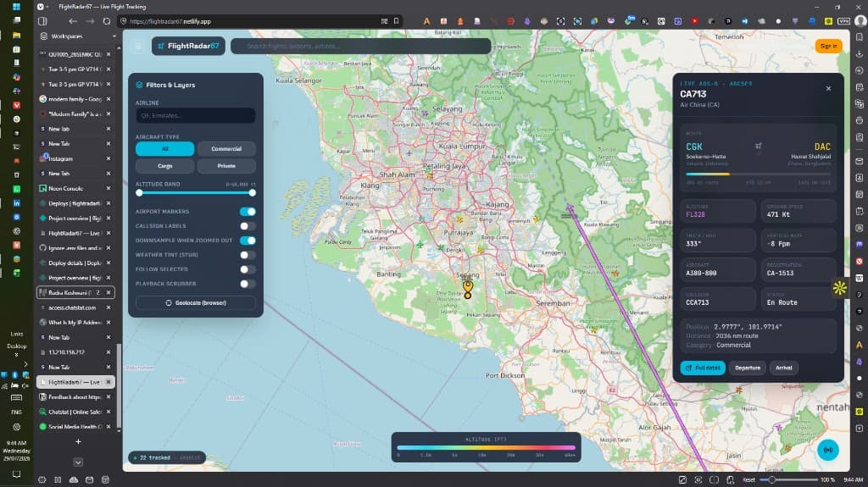The height and width of the screenshot is (487, 868).
Task: Close the Instagram tab
Action: 108,158
